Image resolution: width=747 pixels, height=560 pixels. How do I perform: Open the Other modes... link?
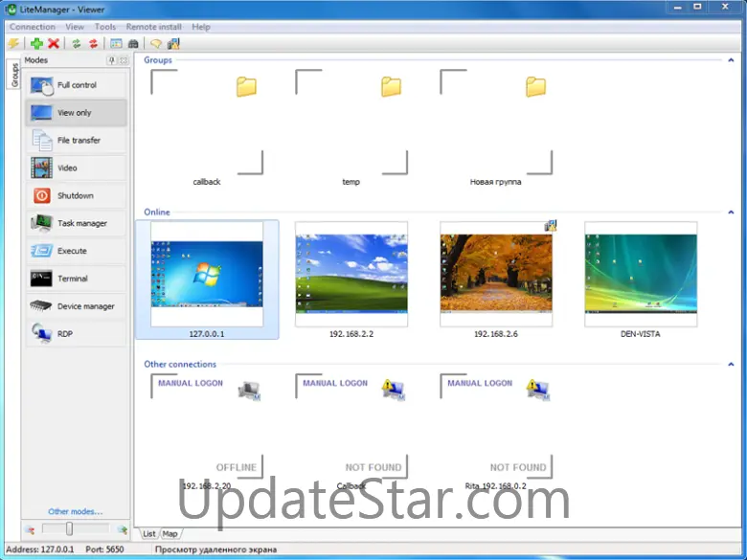pyautogui.click(x=76, y=511)
